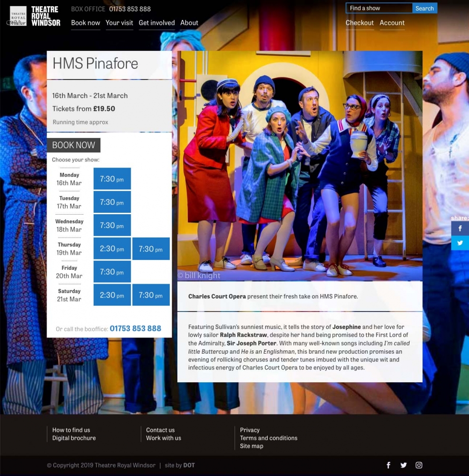Click the 'Copyright 2019 Theatre Royal Windsor' text
Screen dimensions: 469x476
click(101, 465)
